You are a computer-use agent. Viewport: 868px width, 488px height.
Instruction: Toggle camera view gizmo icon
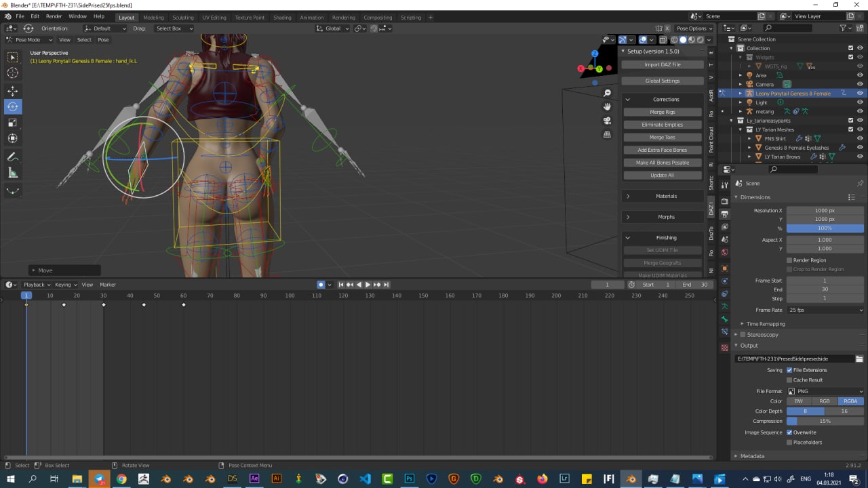point(608,121)
